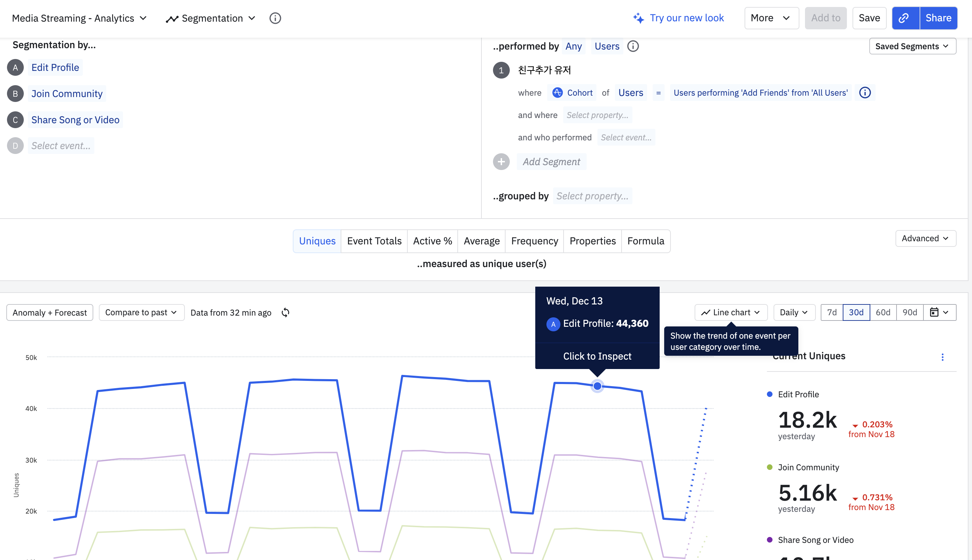Select the 90d time range
Image resolution: width=972 pixels, height=560 pixels.
[x=910, y=312]
